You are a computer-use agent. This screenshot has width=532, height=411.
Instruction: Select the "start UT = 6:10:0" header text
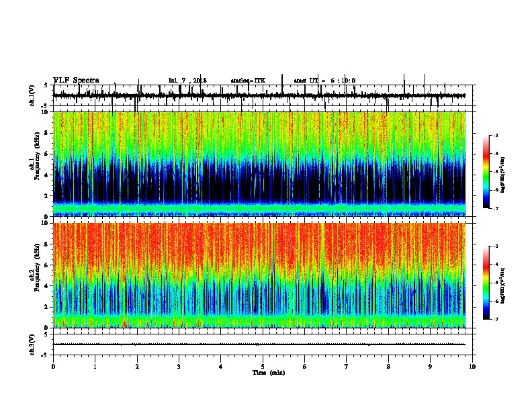point(324,81)
